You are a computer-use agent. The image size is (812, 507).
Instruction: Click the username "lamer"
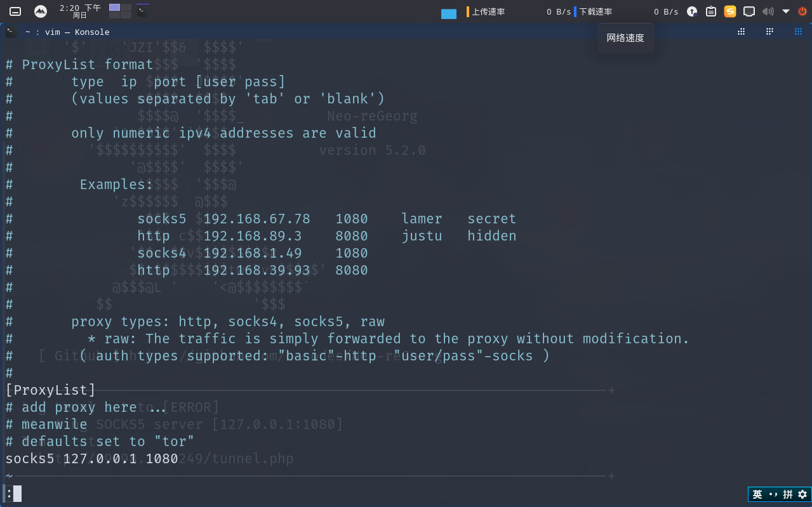pyautogui.click(x=422, y=219)
